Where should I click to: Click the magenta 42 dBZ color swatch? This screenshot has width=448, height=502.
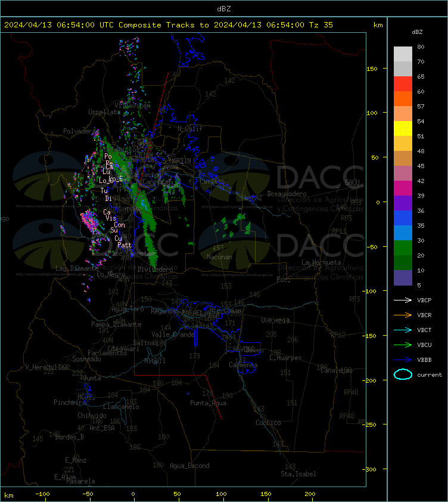tap(403, 188)
